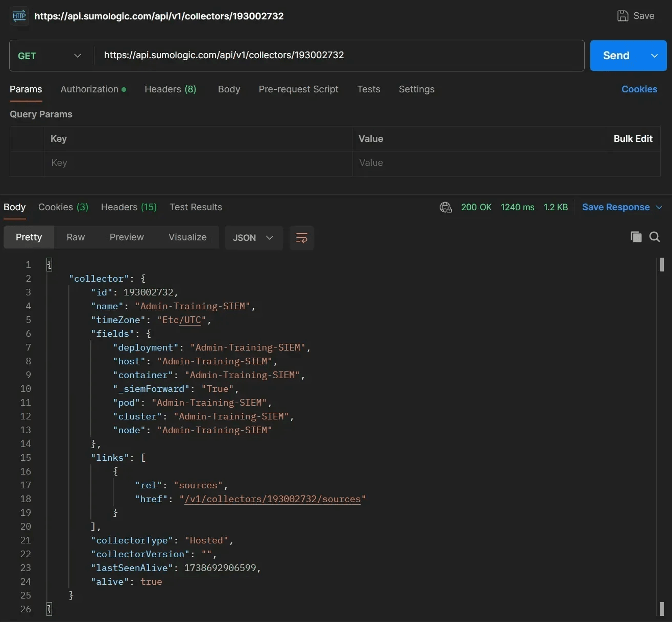Open the request Headers (8) tab
Viewport: 672px width, 622px height.
(x=170, y=89)
